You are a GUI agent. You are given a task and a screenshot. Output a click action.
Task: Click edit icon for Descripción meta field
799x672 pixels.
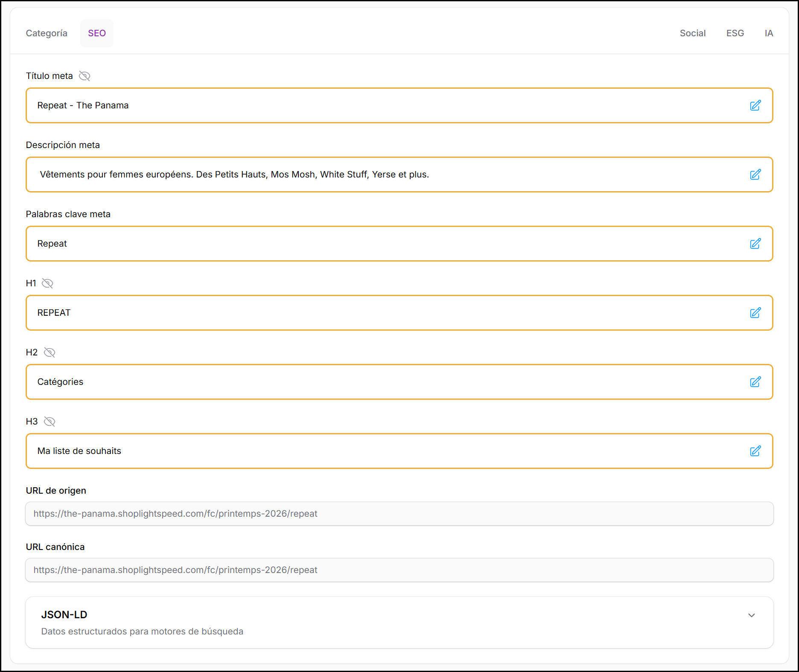(755, 175)
